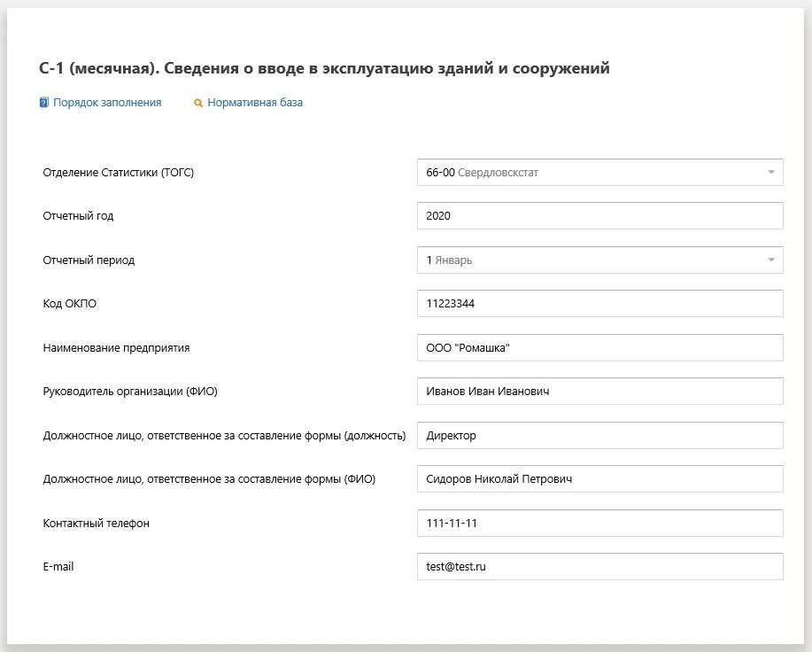Open the Нормативная база link
The width and height of the screenshot is (812, 652).
click(255, 103)
